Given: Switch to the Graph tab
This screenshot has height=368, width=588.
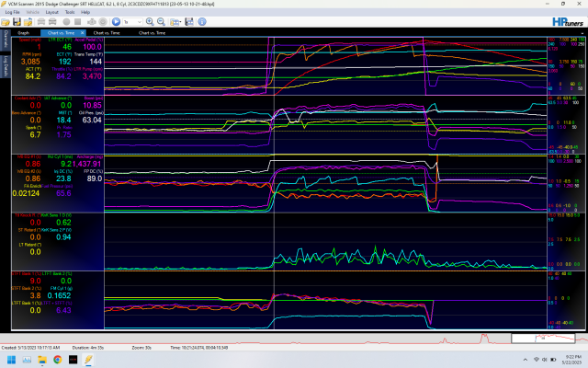Looking at the screenshot, I should pyautogui.click(x=23, y=32).
